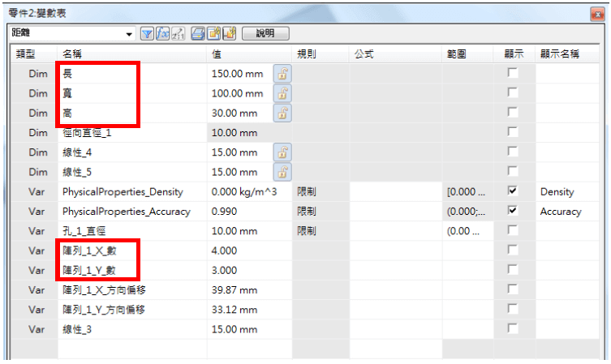Click the lock icon in the 線性_5 row
Viewport: 611px width, 364px height.
tap(283, 171)
